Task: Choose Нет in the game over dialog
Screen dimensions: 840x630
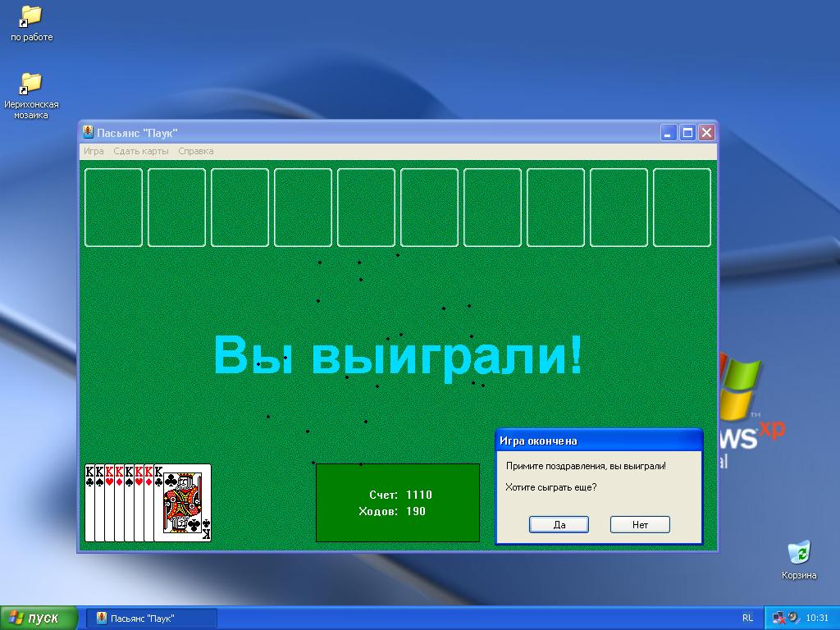Action: click(640, 524)
